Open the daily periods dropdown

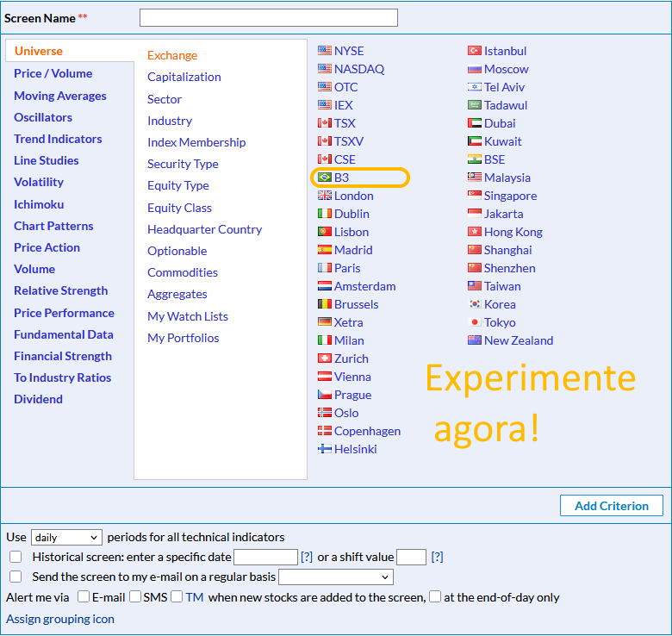click(x=66, y=537)
